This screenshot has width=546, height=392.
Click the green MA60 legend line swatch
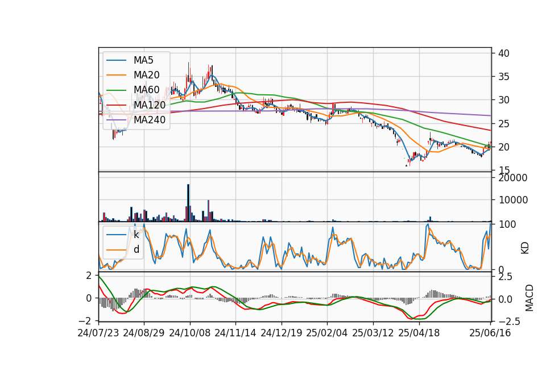116,90
